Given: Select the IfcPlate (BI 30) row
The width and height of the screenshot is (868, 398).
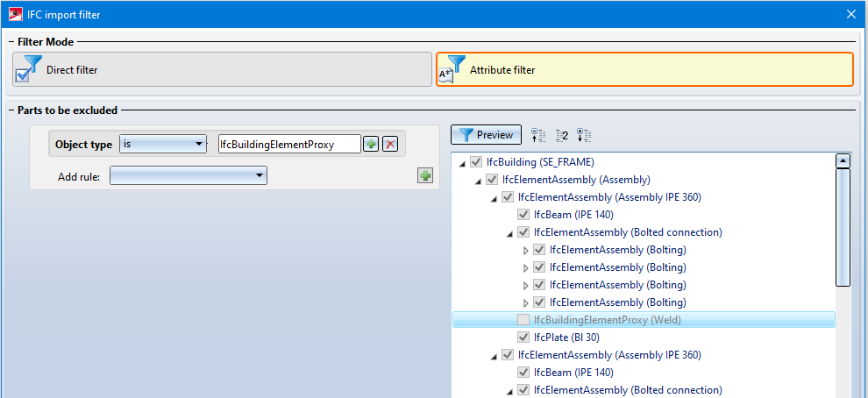Looking at the screenshot, I should tap(566, 338).
